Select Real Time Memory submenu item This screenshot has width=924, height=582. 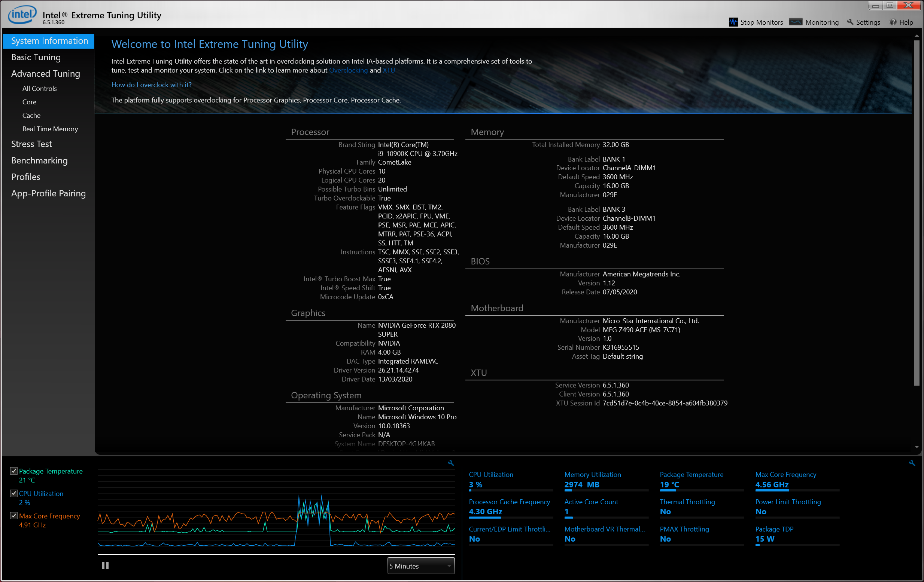(x=50, y=129)
